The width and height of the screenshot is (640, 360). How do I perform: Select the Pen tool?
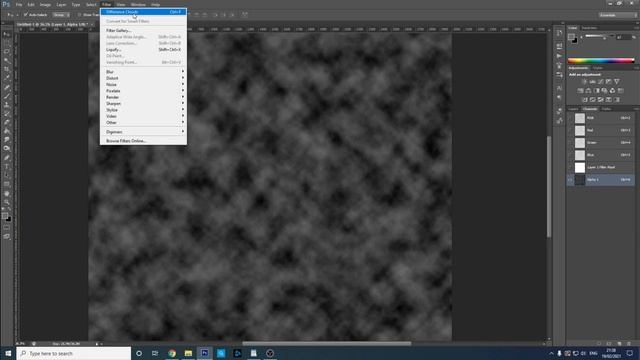coord(7,158)
